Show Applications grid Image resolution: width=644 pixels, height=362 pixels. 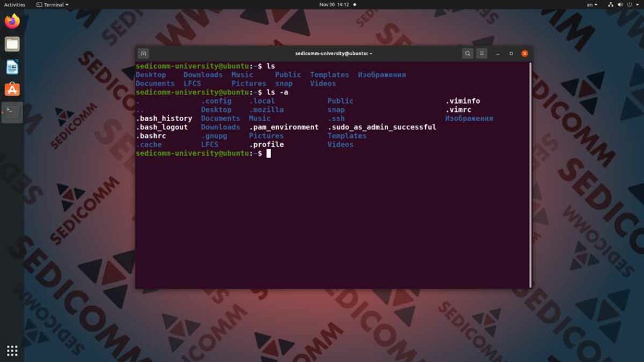(x=12, y=351)
